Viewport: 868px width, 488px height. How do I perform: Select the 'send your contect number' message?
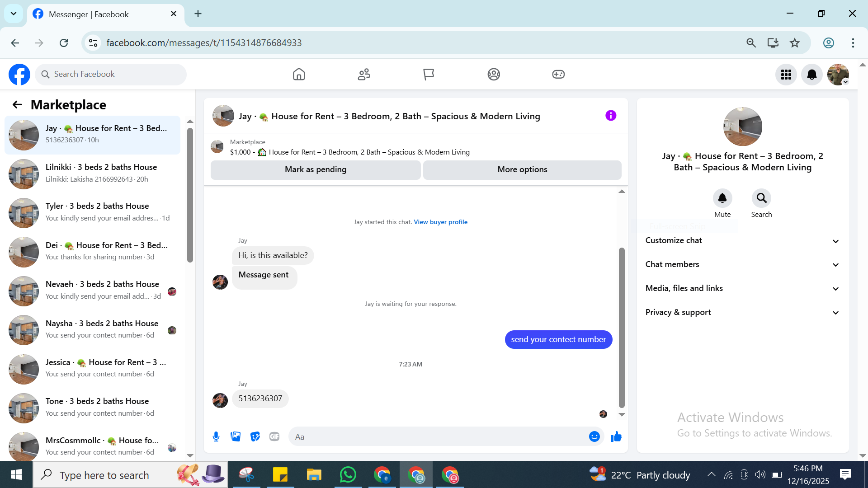[558, 339]
